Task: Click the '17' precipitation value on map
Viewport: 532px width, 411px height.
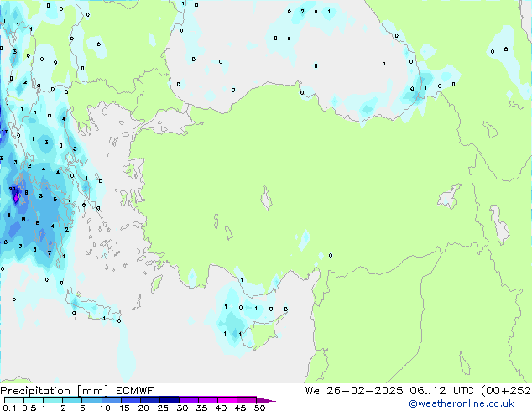Action: 4,132
